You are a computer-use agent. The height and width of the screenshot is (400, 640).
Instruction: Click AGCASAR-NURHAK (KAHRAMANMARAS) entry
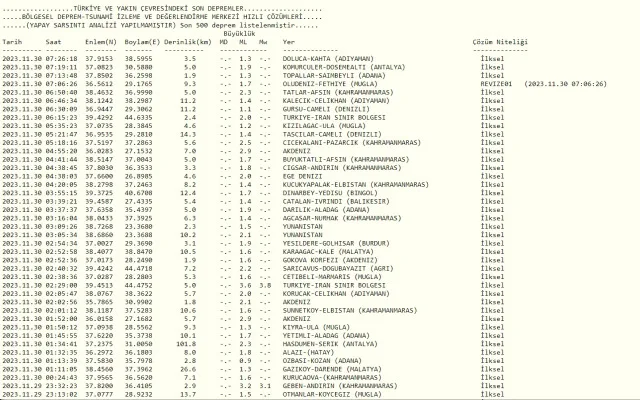click(342, 218)
